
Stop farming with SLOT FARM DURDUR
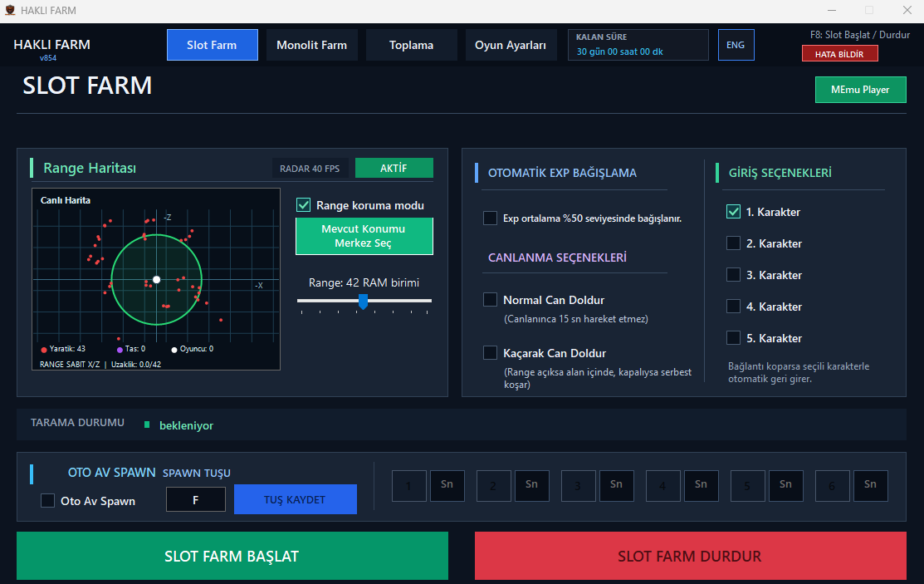[691, 556]
